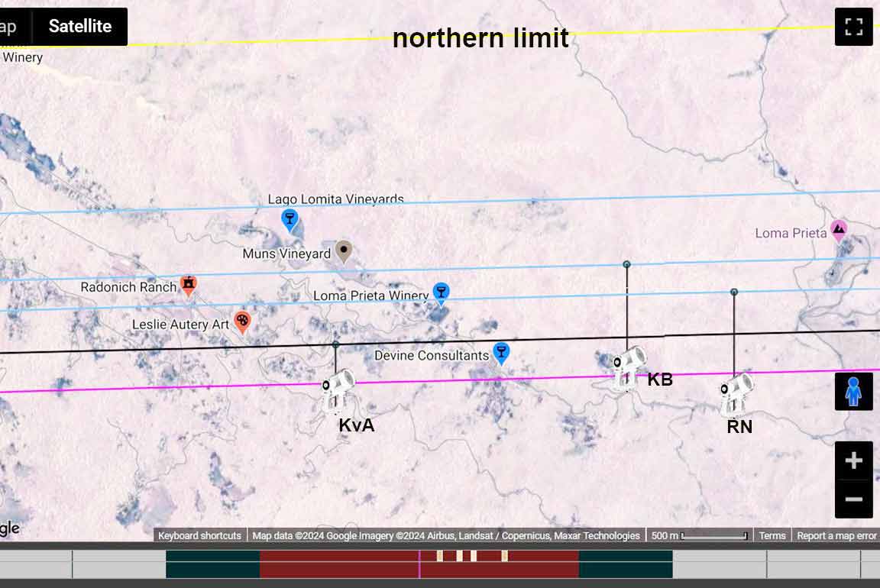The height and width of the screenshot is (588, 880).
Task: Click the last cream segment in timeline
Action: point(504,556)
